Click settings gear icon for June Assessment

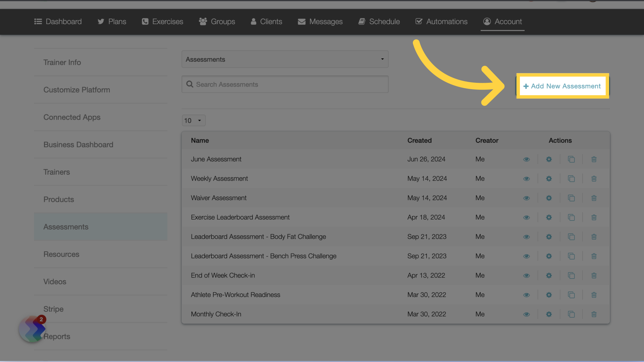549,159
